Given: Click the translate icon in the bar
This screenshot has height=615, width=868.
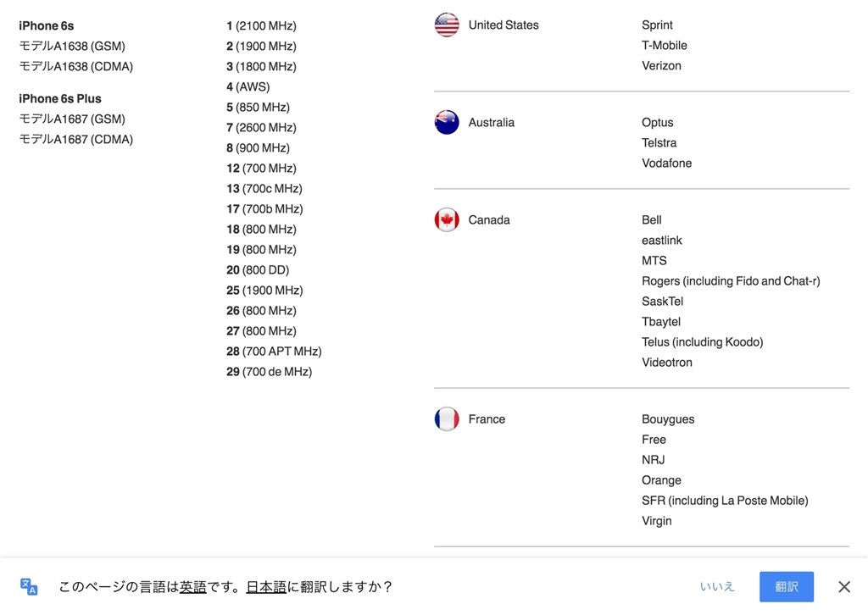Looking at the screenshot, I should pyautogui.click(x=29, y=586).
